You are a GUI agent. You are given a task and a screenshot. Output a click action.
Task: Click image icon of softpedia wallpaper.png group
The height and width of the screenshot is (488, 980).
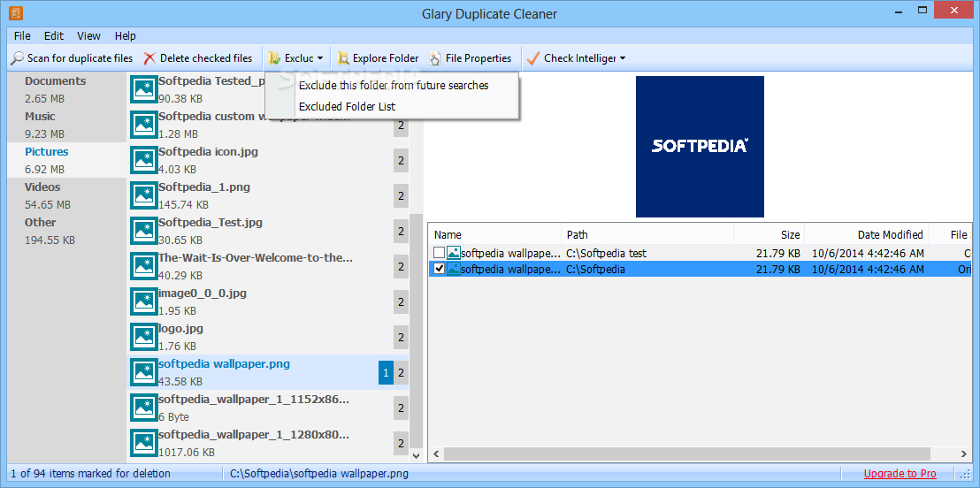[144, 372]
